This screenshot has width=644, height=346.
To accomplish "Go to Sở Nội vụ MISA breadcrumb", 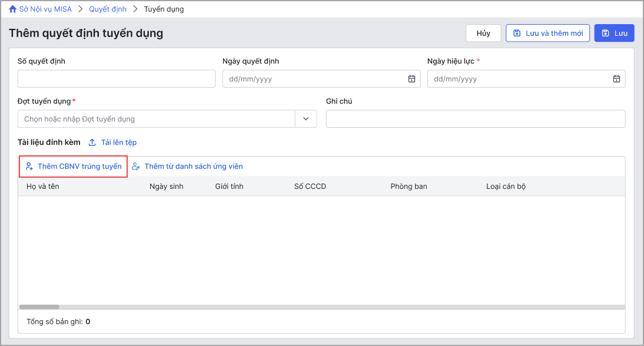I will pyautogui.click(x=45, y=9).
